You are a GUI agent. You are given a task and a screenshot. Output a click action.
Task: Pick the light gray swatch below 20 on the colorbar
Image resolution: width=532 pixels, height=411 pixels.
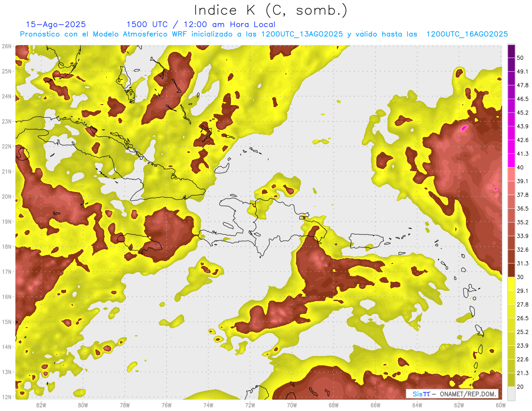point(511,393)
